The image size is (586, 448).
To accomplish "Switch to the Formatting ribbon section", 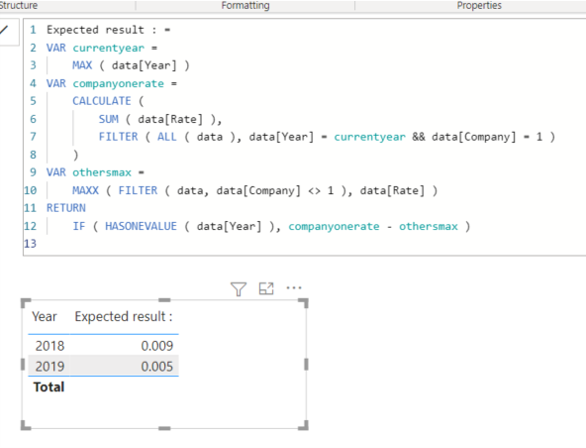I will (245, 6).
